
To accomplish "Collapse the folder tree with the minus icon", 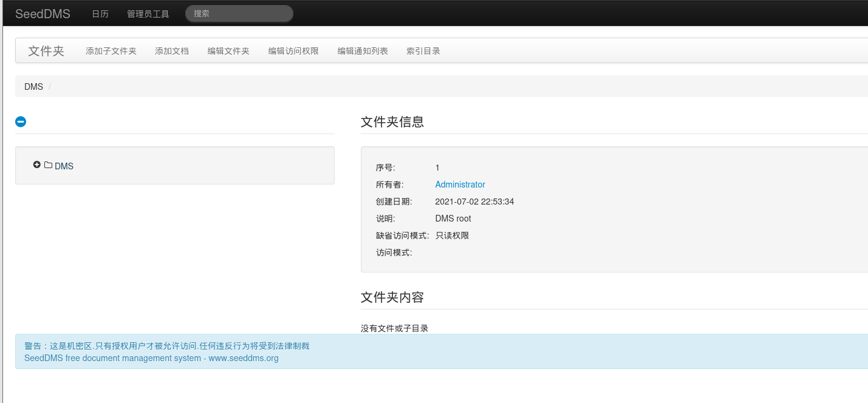I will (21, 122).
